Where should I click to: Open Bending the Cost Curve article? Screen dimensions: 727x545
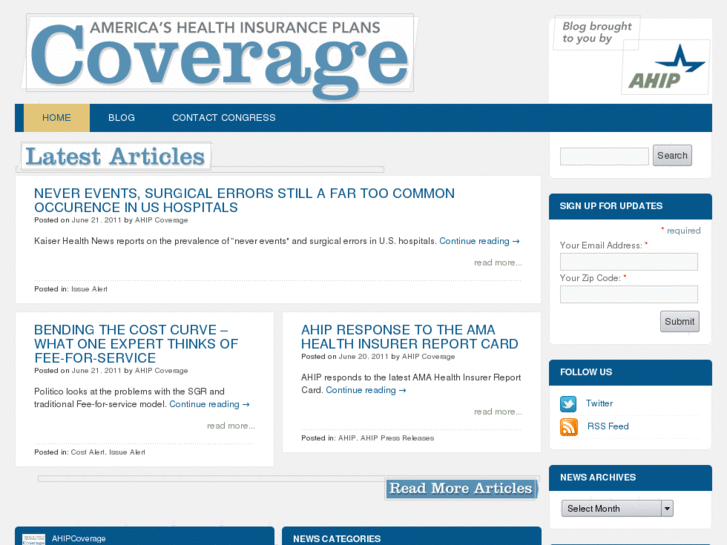tap(136, 344)
